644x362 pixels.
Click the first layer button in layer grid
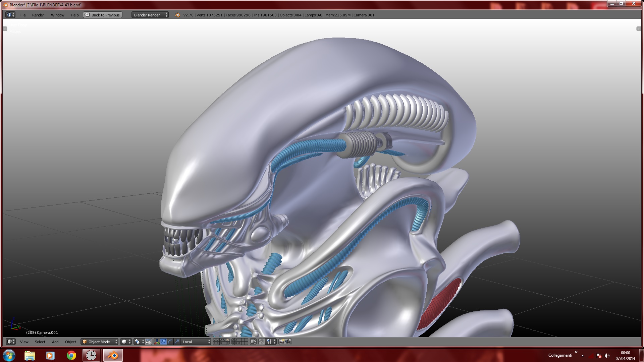click(214, 340)
